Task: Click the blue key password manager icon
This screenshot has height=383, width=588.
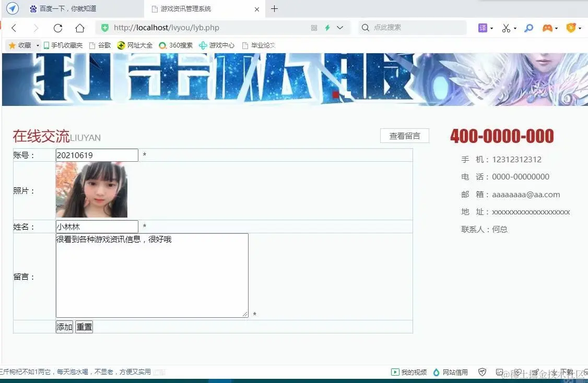Action: coord(529,28)
